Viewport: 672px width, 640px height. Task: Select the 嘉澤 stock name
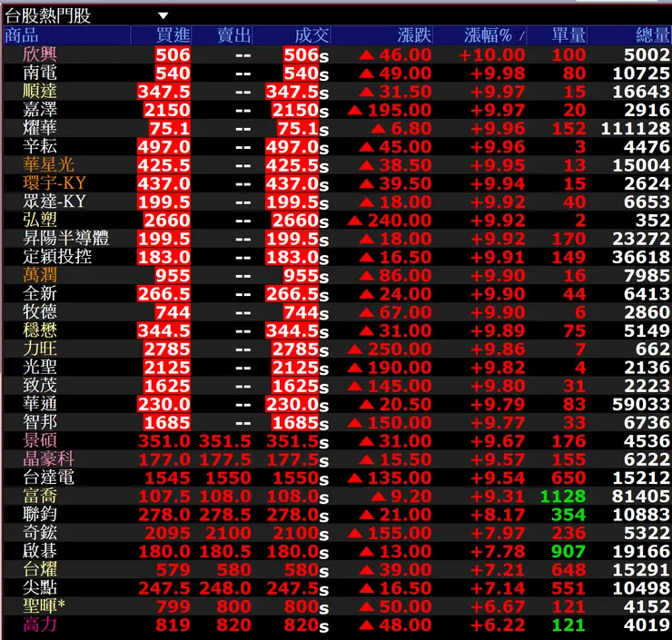(x=40, y=110)
